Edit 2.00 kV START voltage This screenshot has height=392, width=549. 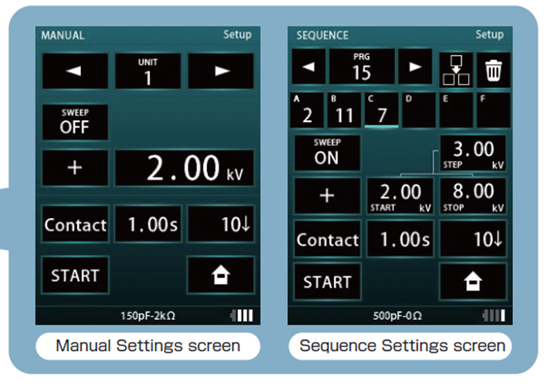click(400, 196)
